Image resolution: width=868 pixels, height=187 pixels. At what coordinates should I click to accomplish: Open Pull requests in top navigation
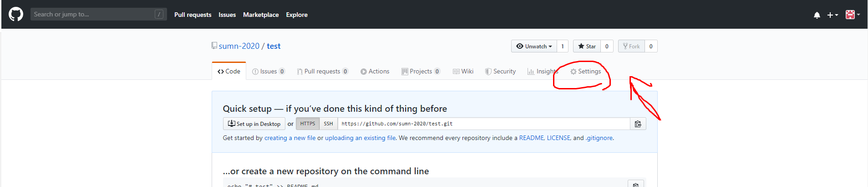[x=193, y=15]
